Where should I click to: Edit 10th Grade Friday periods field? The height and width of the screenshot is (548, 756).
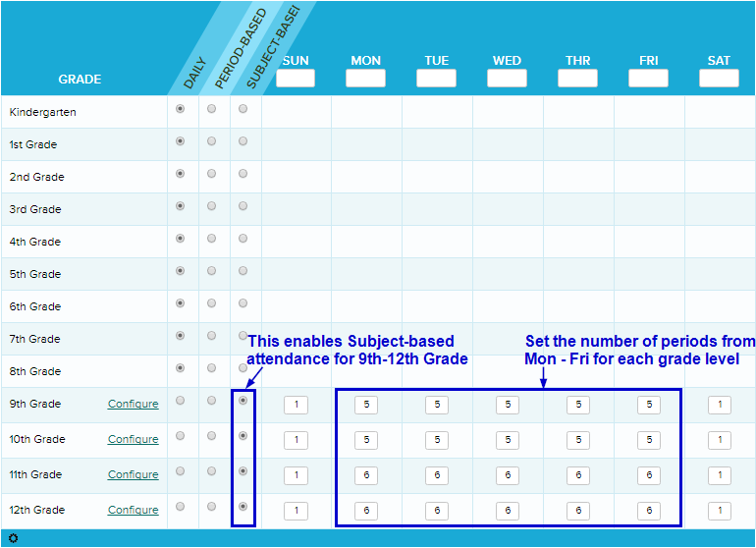(x=649, y=440)
